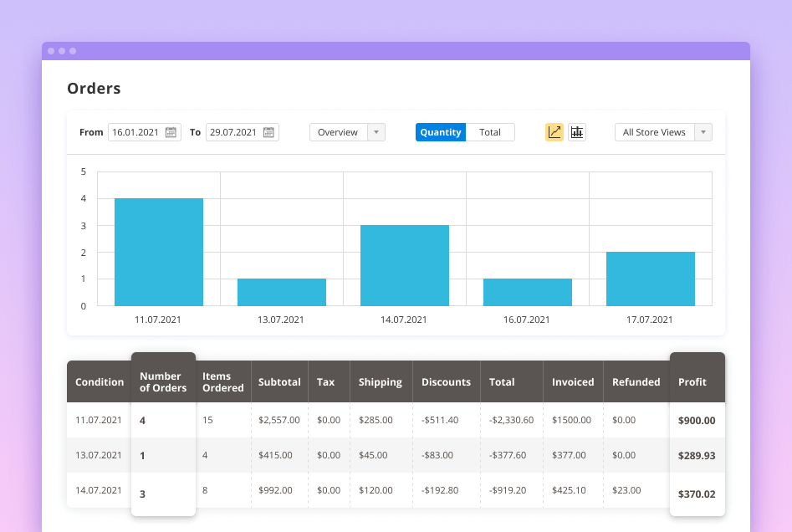The width and height of the screenshot is (792, 532).
Task: Select Quantity toggle option
Action: click(441, 132)
